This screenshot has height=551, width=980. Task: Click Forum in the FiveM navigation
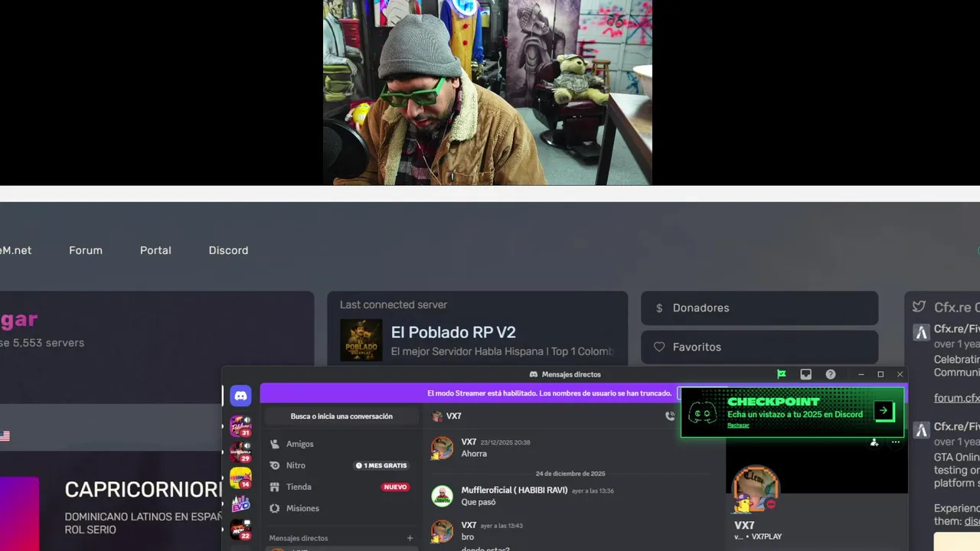pos(86,250)
